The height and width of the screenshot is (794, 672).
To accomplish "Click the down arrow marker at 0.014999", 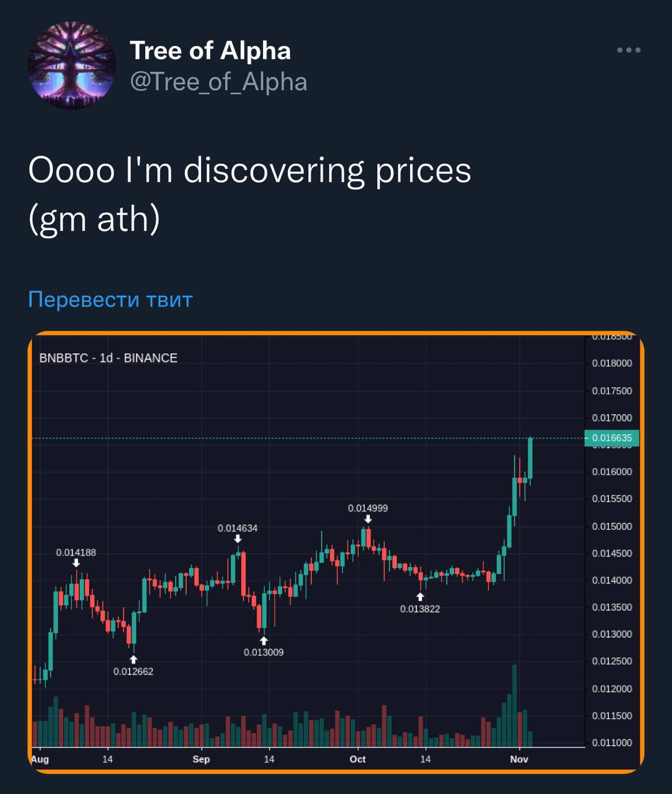I will [368, 519].
